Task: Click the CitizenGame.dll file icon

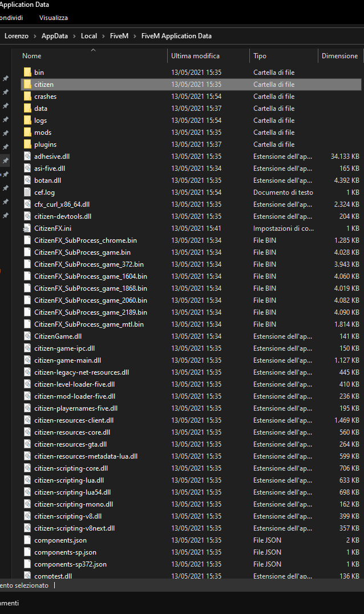Action: pyautogui.click(x=27, y=336)
